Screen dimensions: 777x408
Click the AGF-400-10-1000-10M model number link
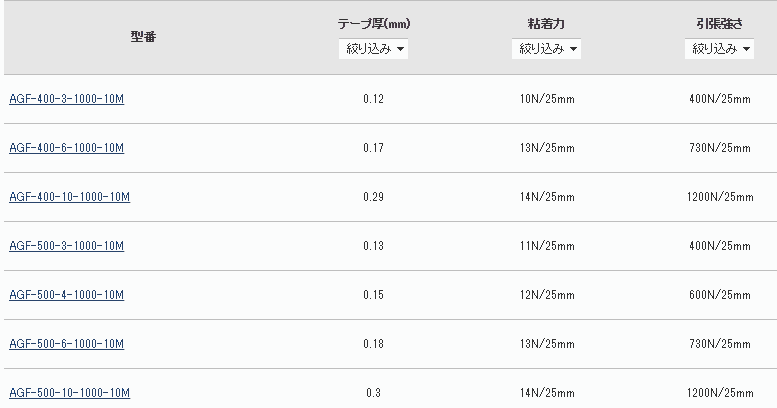69,197
